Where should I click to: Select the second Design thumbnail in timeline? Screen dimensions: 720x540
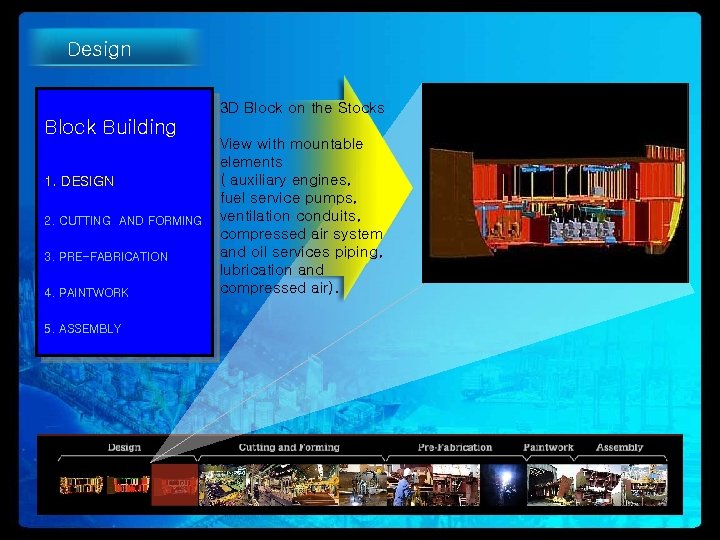click(x=128, y=485)
